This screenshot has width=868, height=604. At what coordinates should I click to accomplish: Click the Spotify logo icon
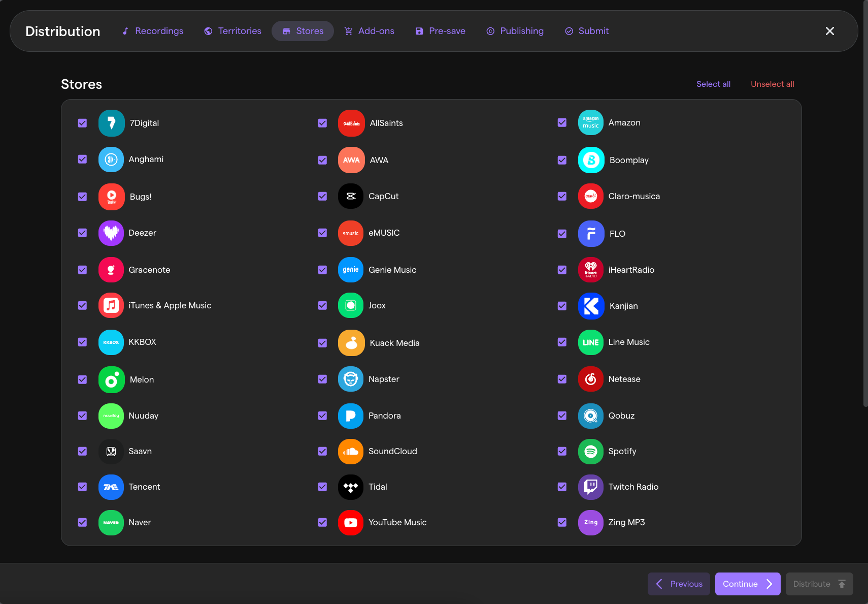tap(591, 451)
